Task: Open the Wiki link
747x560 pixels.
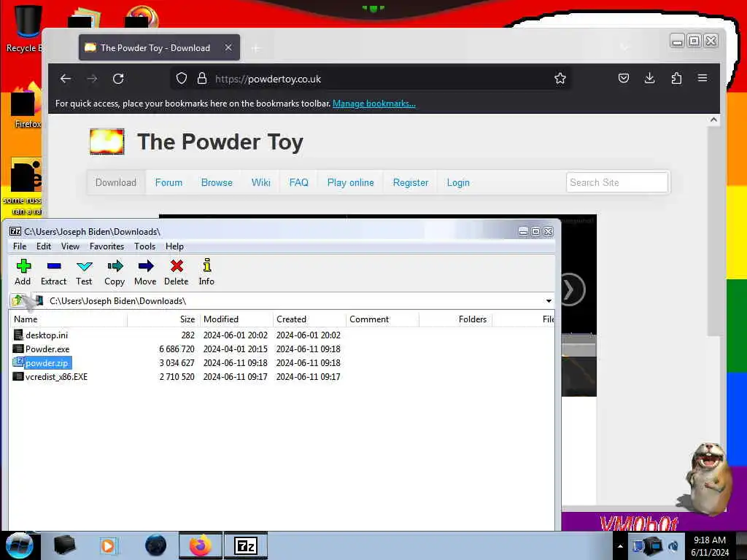Action: pos(261,182)
